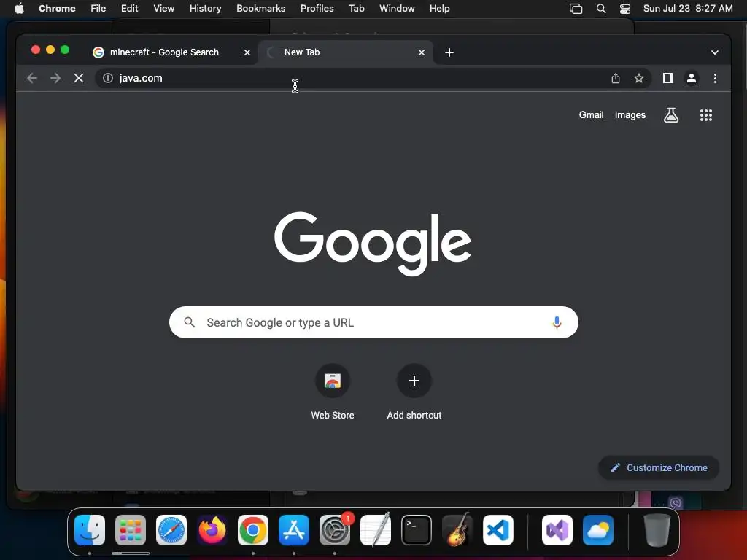Open the Chrome three-dot menu
The width and height of the screenshot is (747, 560).
[715, 78]
